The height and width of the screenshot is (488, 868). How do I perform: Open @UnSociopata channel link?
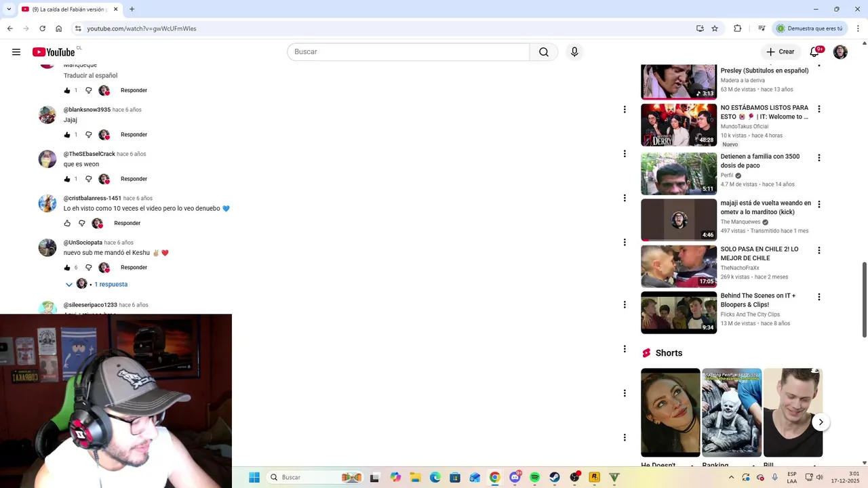pyautogui.click(x=83, y=243)
